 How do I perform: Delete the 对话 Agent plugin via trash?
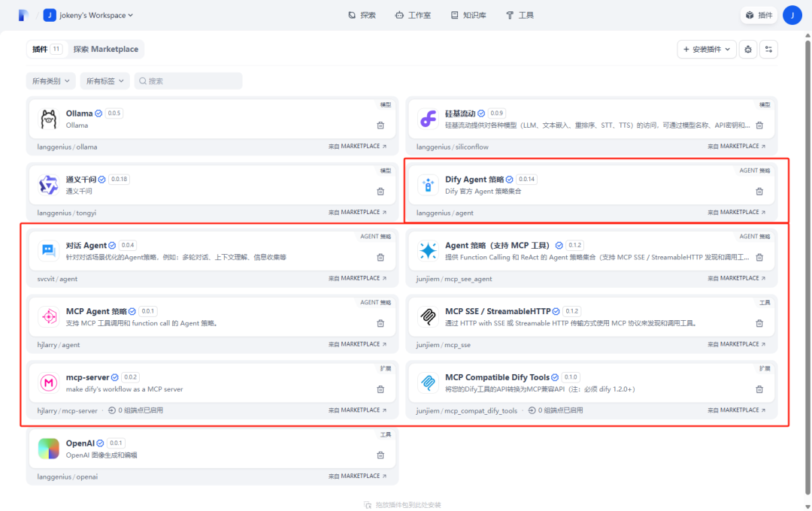pyautogui.click(x=380, y=257)
